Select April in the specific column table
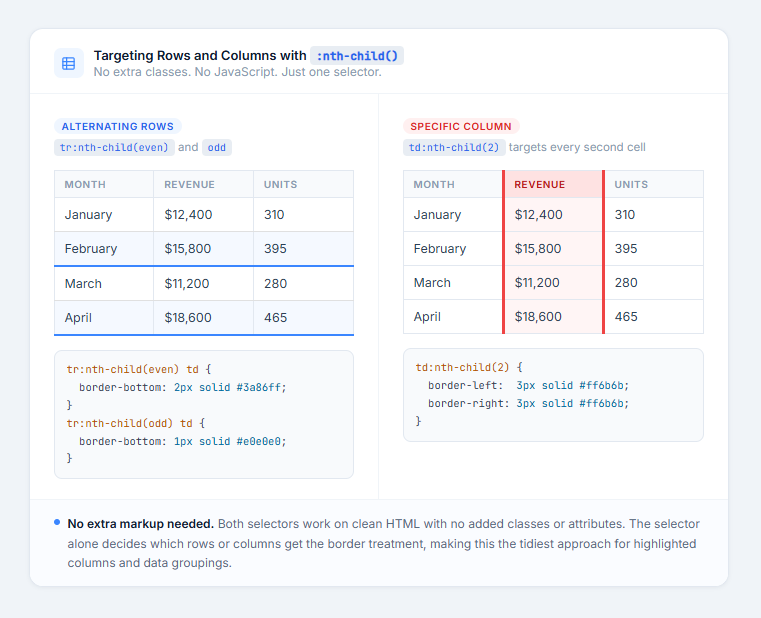This screenshot has height=618, width=761. (453, 317)
